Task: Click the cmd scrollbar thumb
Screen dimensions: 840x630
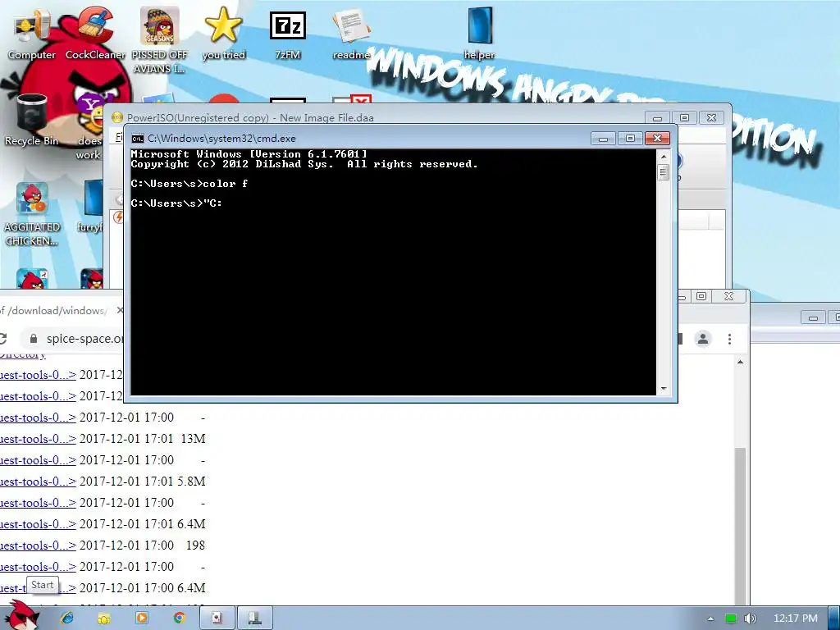Action: coord(663,172)
